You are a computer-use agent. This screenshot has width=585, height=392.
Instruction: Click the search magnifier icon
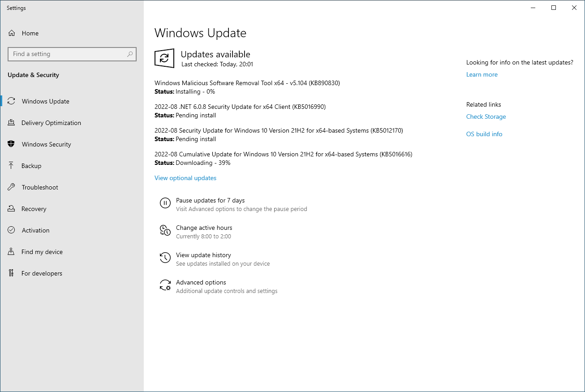click(130, 54)
